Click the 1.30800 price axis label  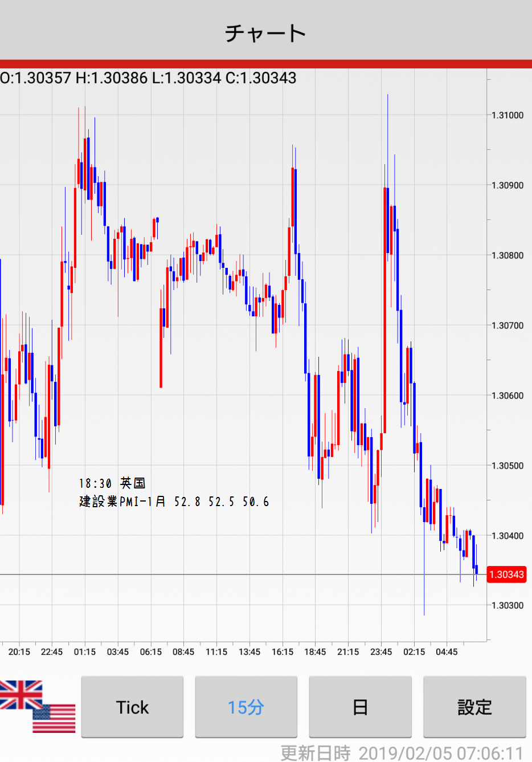[x=507, y=255]
